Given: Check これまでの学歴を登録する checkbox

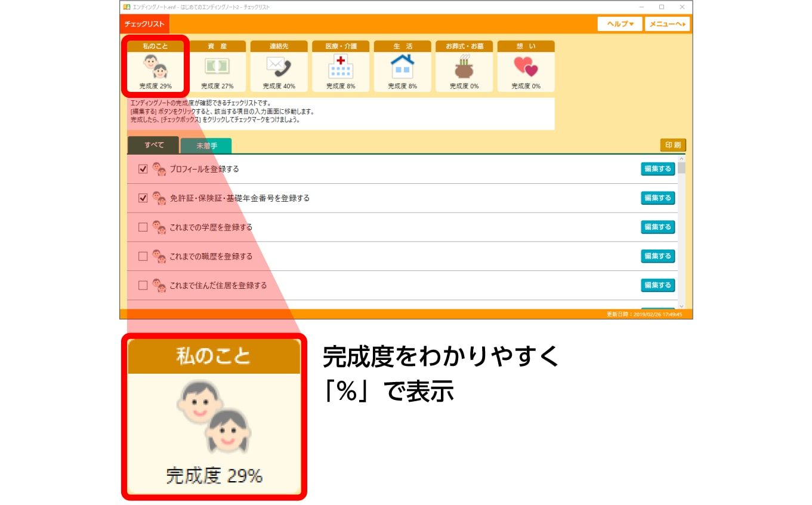Looking at the screenshot, I should pos(143,227).
